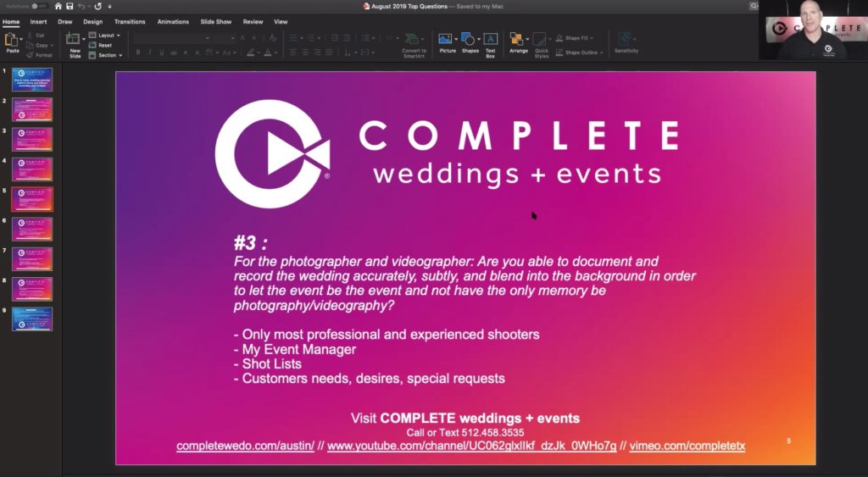Click the Home icon in title bar
Viewport: 868px width, 477px height.
[x=58, y=6]
